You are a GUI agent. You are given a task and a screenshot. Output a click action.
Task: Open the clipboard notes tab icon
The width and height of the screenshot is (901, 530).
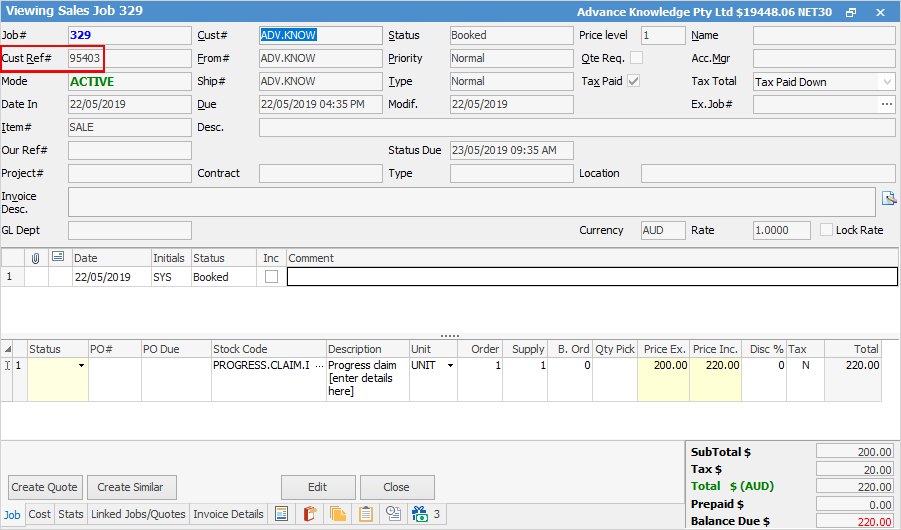pyautogui.click(x=366, y=513)
